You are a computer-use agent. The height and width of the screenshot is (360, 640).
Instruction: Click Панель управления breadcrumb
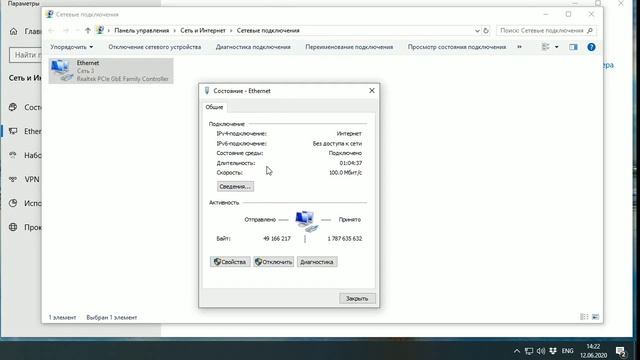tap(141, 31)
